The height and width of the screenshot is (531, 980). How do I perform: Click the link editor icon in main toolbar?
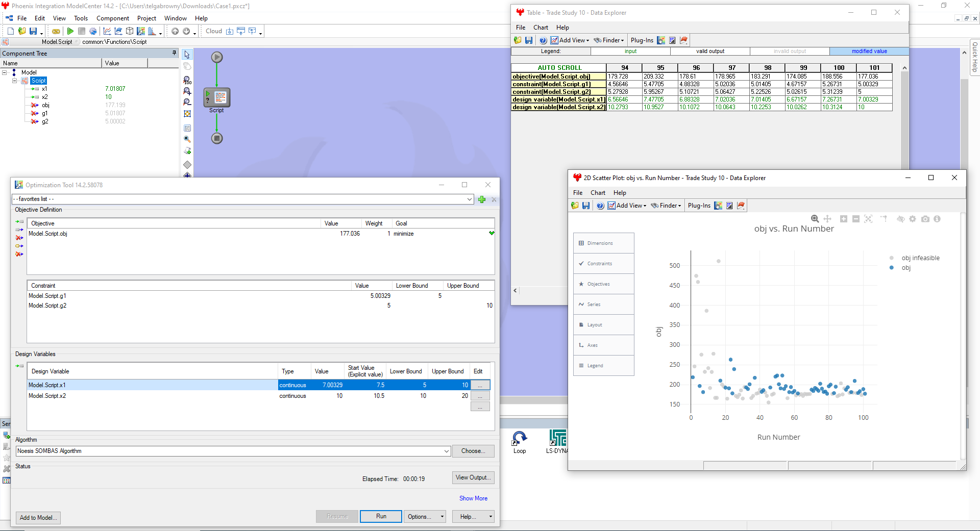click(56, 31)
